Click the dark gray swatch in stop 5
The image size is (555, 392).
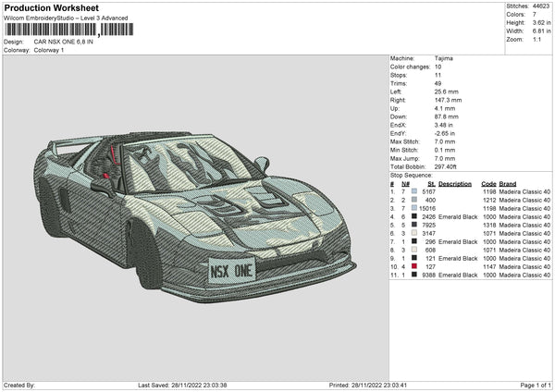[x=413, y=225]
